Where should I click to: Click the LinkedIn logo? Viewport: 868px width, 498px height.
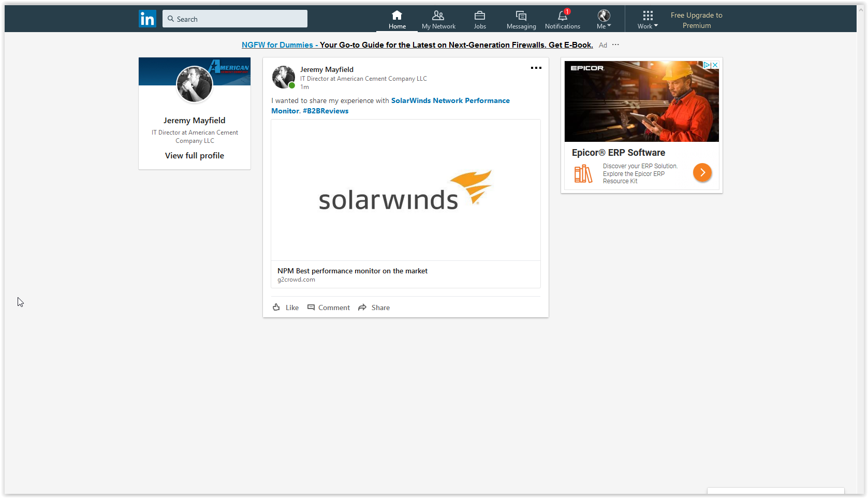(148, 19)
